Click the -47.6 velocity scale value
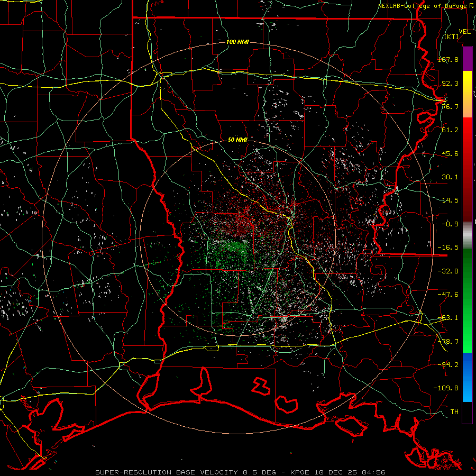This screenshot has height=476, width=476. [x=448, y=294]
